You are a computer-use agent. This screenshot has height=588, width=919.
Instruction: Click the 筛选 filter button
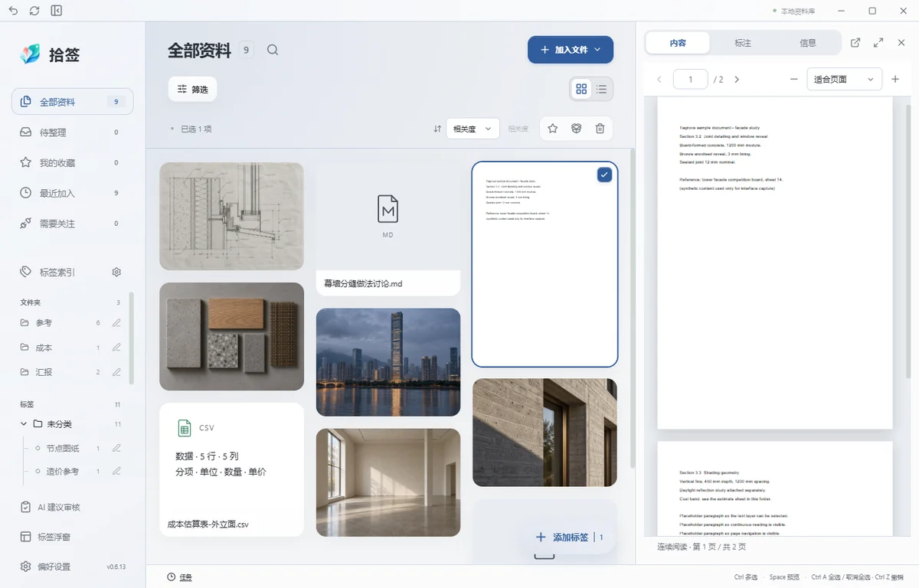click(193, 90)
